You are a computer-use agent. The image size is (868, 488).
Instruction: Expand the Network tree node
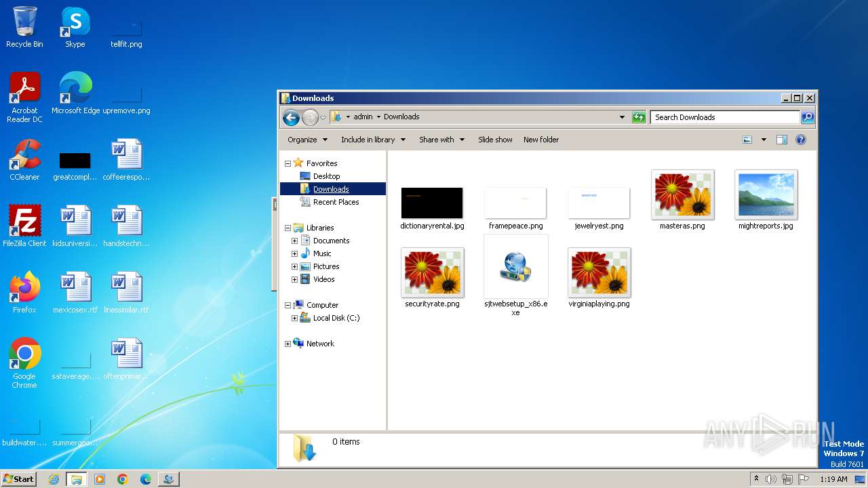pos(288,344)
